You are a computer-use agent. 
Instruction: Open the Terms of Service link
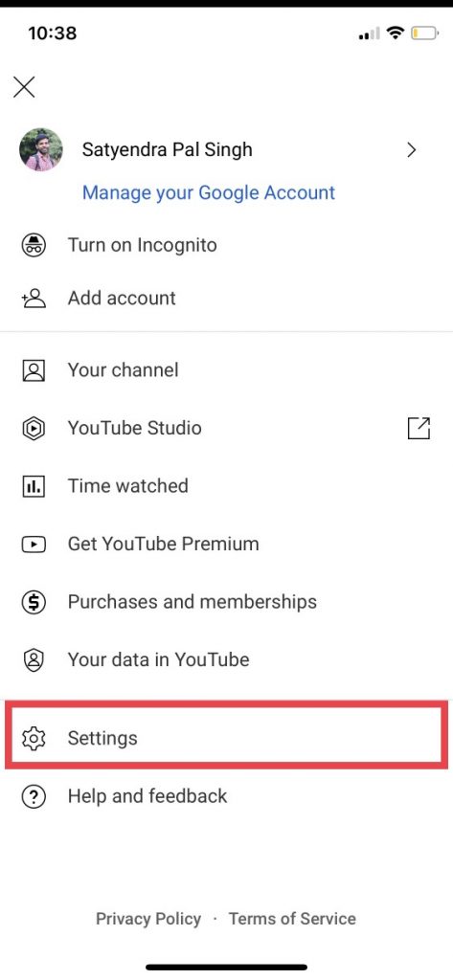(x=292, y=919)
